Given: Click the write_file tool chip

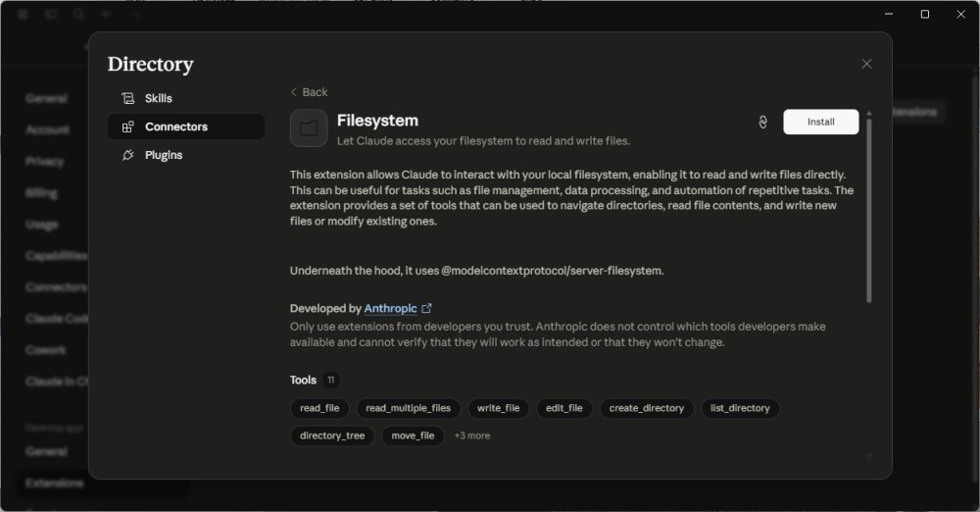Looking at the screenshot, I should [x=498, y=408].
